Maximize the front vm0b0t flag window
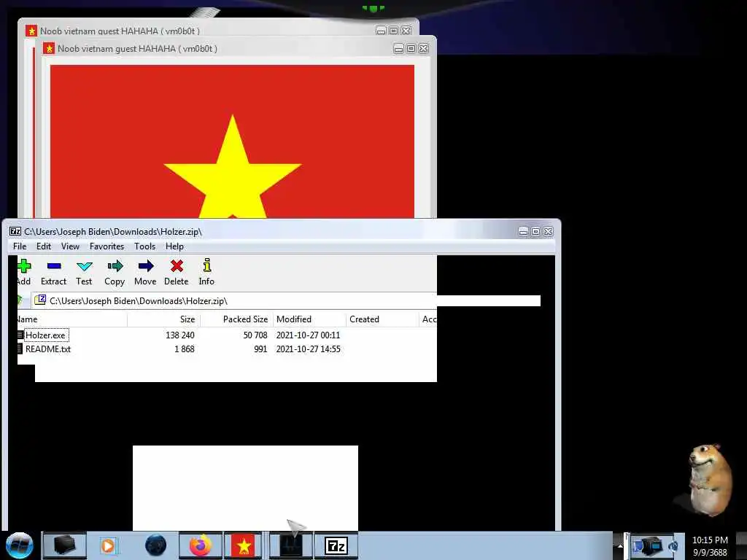This screenshot has height=560, width=747. [411, 49]
